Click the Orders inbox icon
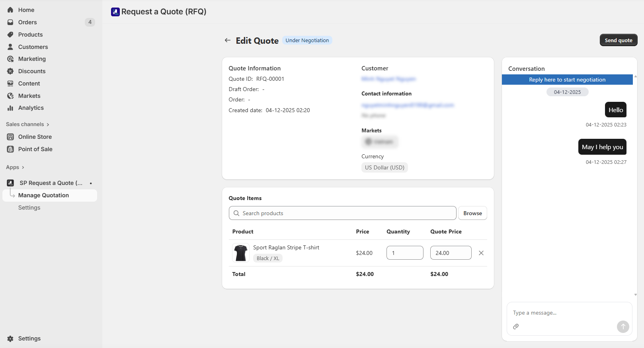Screen dimensions: 644x348 10,22
